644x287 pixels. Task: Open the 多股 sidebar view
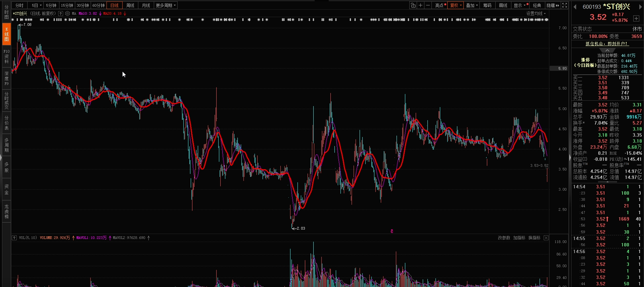pos(6,167)
